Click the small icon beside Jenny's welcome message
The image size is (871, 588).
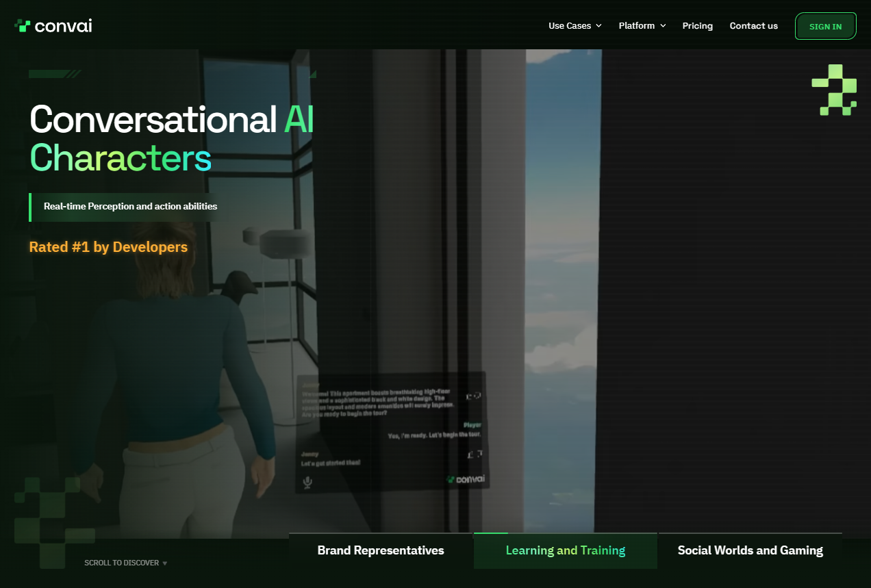coord(473,396)
